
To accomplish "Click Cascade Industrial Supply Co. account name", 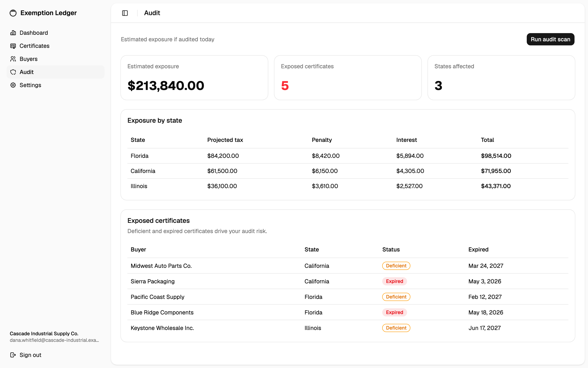I will click(x=44, y=333).
